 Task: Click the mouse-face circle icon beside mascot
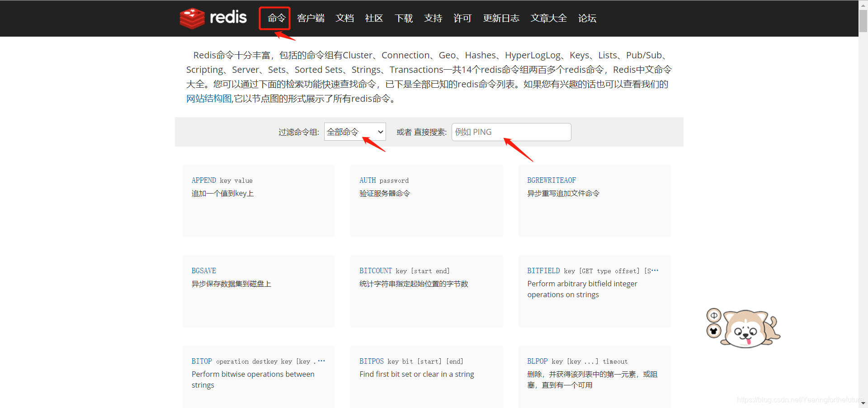714,331
